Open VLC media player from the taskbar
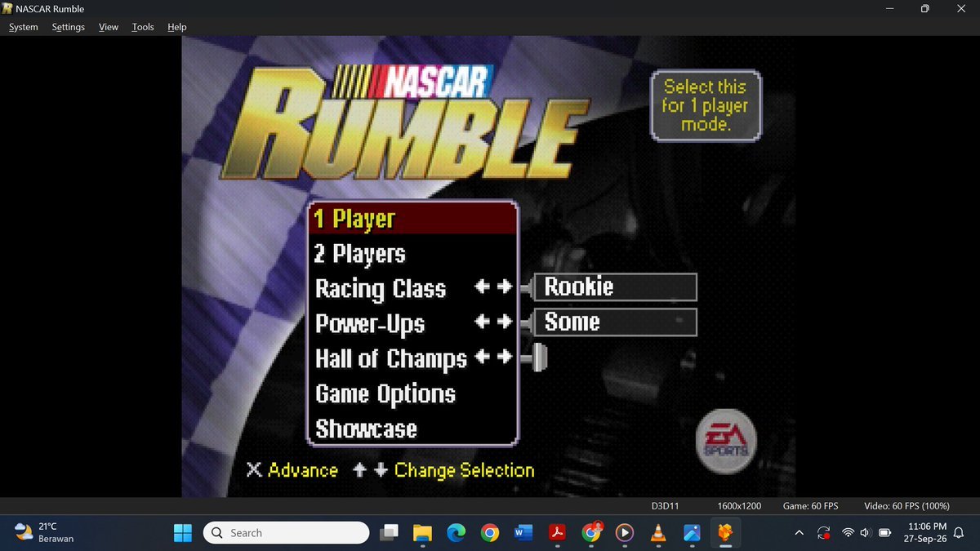Screen dimensions: 980x551 pos(657,533)
